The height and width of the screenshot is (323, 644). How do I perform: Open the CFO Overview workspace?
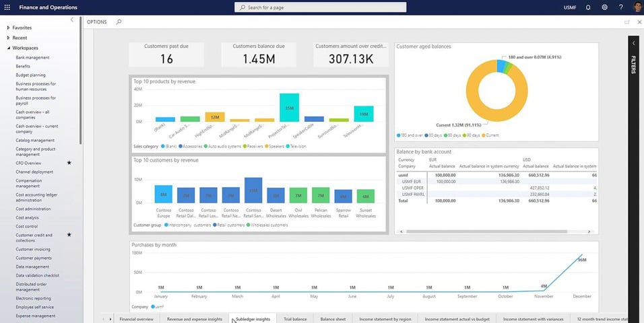pyautogui.click(x=28, y=163)
